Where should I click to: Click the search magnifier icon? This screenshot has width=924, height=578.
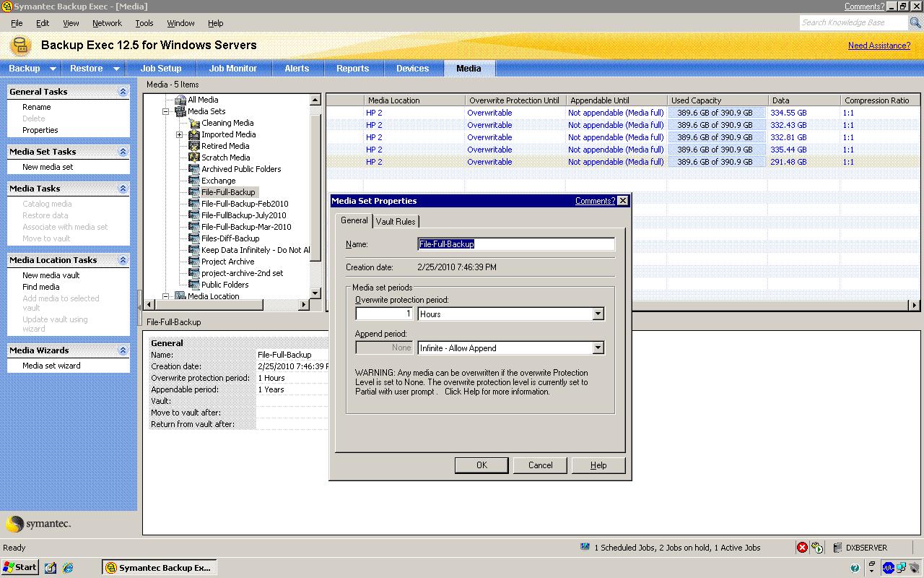click(x=915, y=23)
